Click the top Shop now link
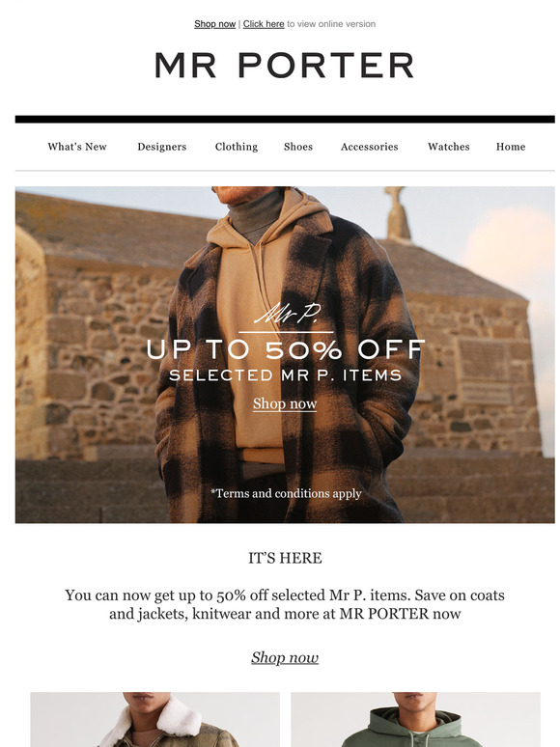 (x=215, y=24)
